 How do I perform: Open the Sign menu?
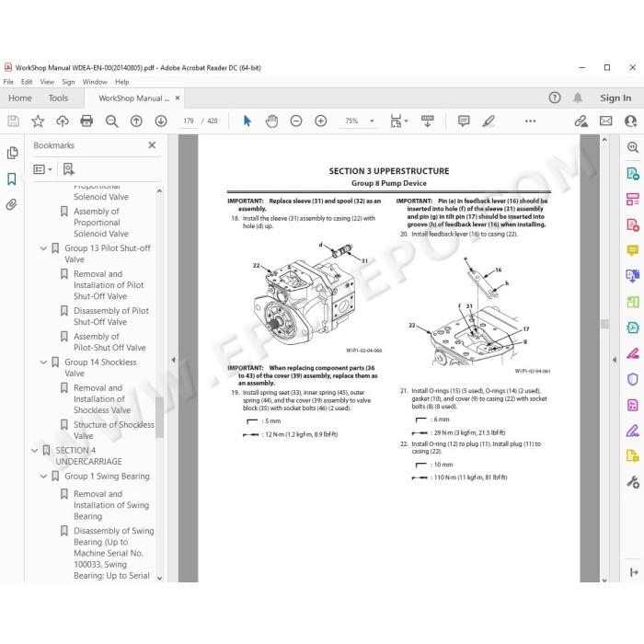(x=68, y=82)
